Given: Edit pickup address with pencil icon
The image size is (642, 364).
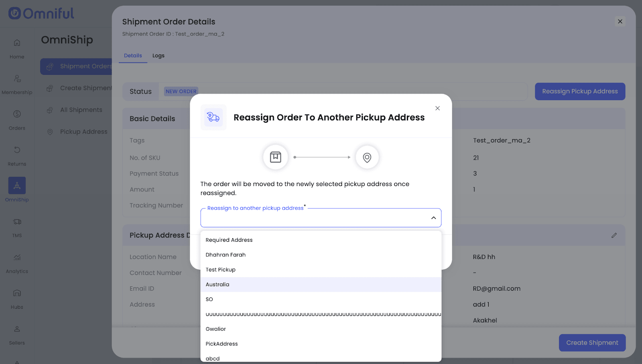Looking at the screenshot, I should click(x=614, y=235).
